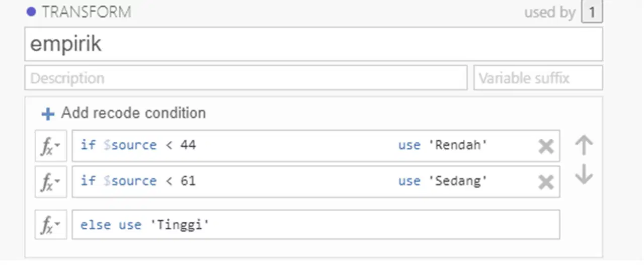
Task: Edit the else use 'Tinggi' formula
Action: coord(316,224)
